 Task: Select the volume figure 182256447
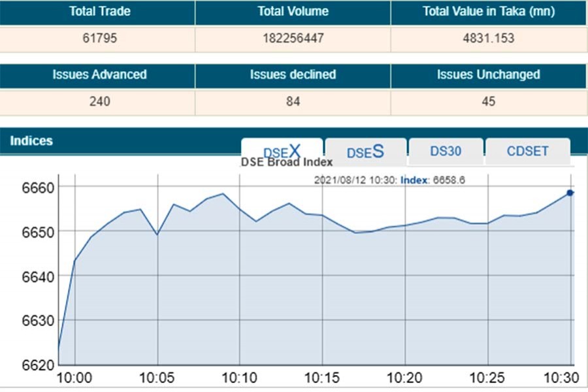point(293,39)
